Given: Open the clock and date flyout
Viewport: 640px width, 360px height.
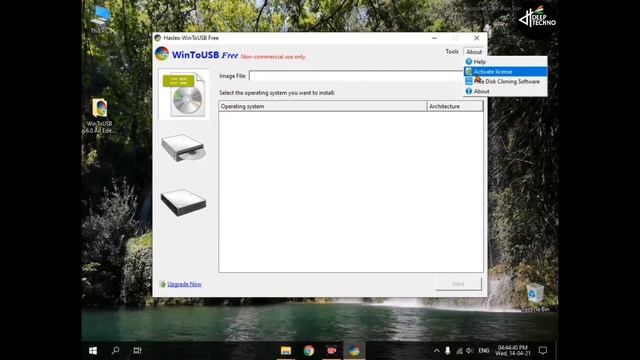Looking at the screenshot, I should [x=513, y=351].
